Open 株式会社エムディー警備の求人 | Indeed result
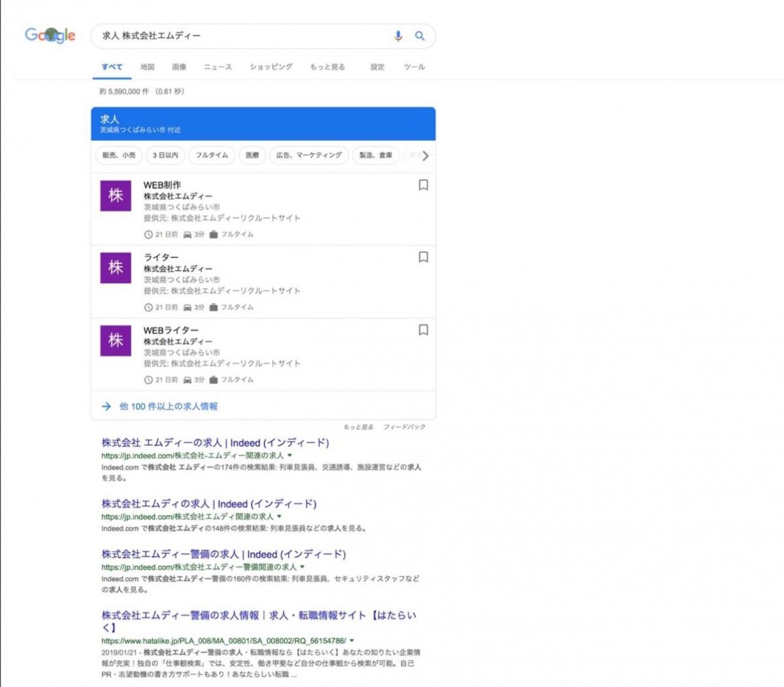This screenshot has height=687, width=784. 223,554
